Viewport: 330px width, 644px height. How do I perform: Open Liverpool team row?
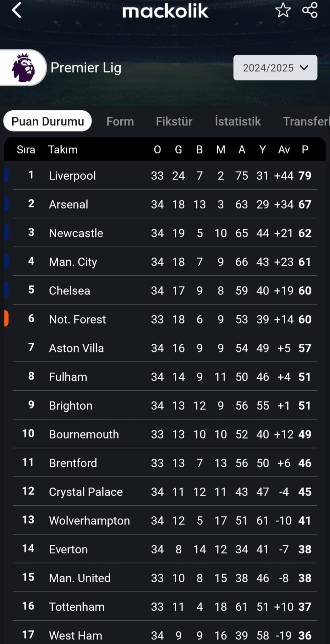click(x=165, y=175)
